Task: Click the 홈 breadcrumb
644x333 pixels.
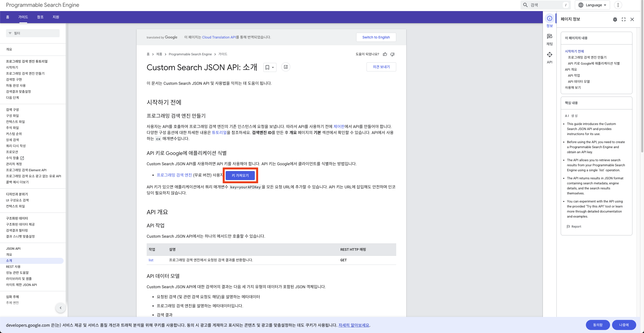Action: [x=148, y=54]
